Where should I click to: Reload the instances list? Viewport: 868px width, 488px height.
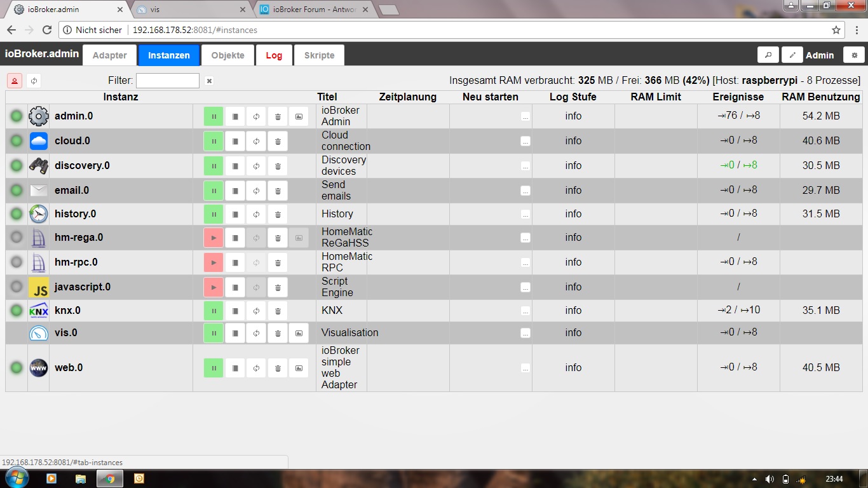coord(34,81)
